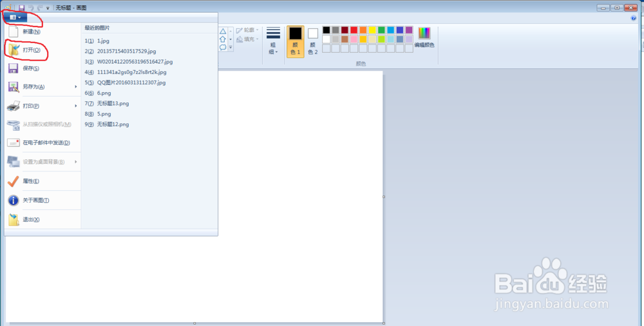Choose 新建(N) blank page icon
This screenshot has width=644, height=326.
pos(14,32)
